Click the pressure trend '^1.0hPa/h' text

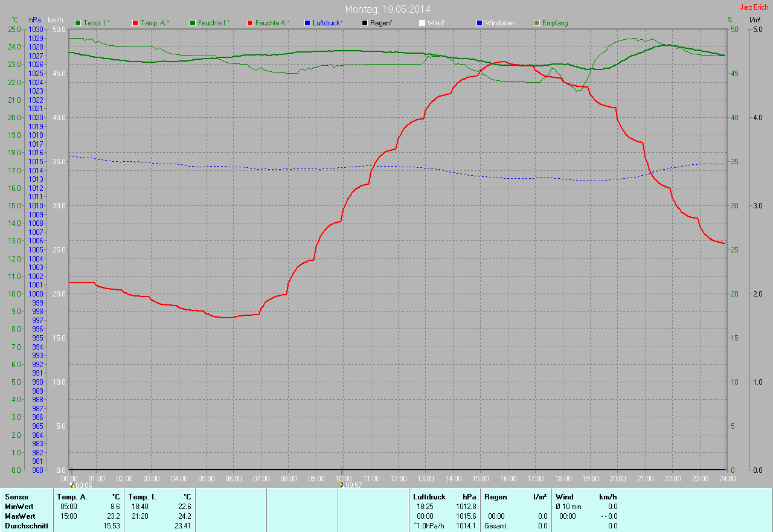coord(429,526)
